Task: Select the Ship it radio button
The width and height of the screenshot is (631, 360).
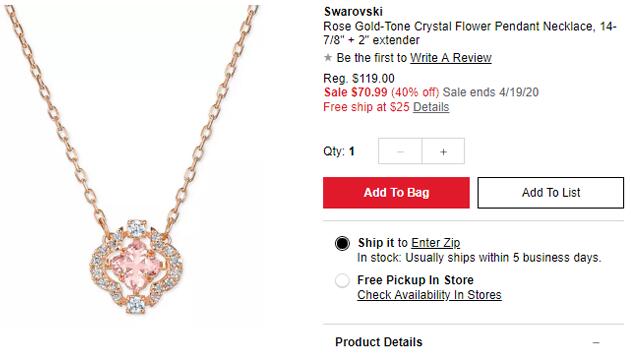Action: click(342, 243)
